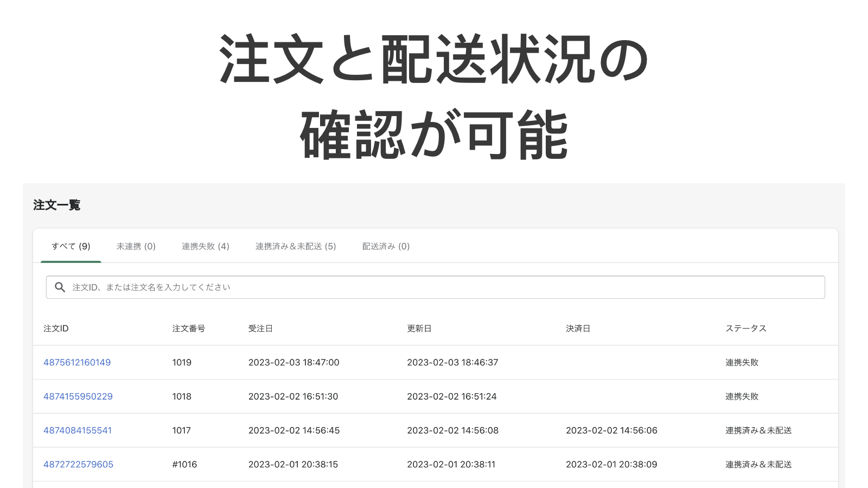Open the 配送済み (0) tab
The width and height of the screenshot is (868, 488).
pos(385,246)
